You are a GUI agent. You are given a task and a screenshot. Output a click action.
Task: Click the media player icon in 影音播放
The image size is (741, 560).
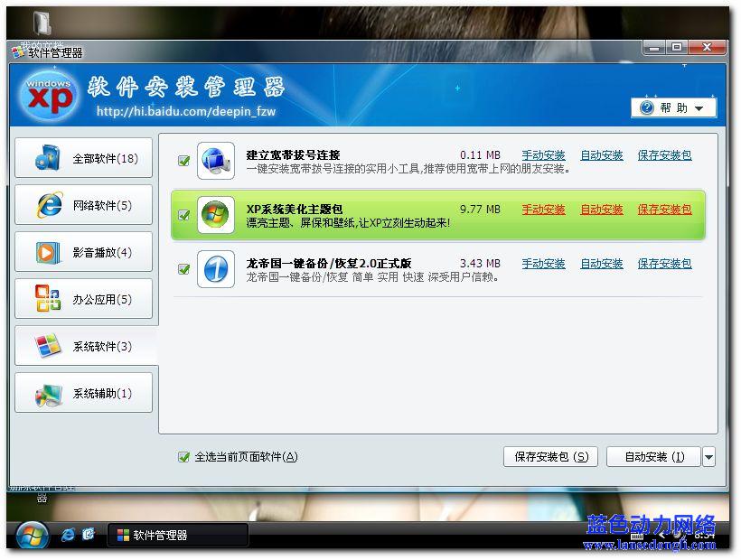pos(48,252)
